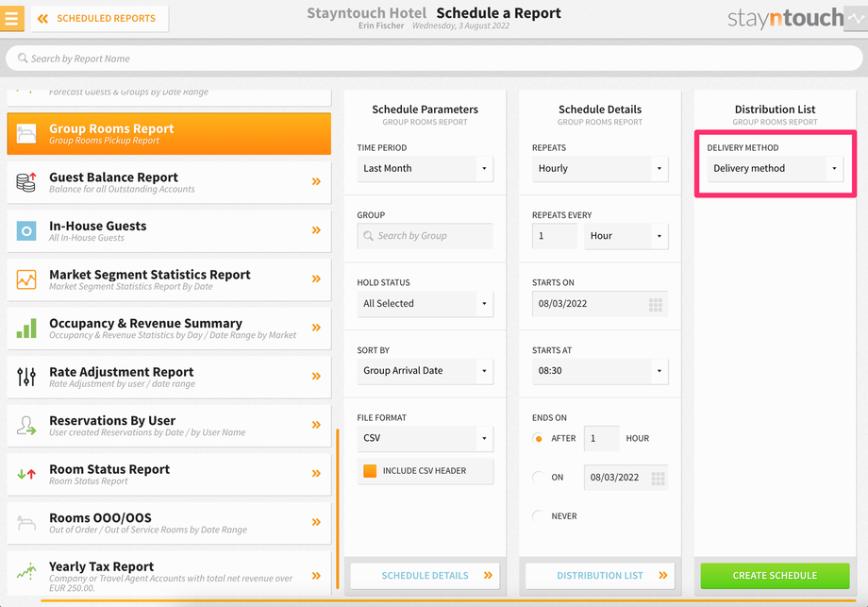Open the Reservations By User report
Image resolution: width=868 pixels, height=607 pixels.
pyautogui.click(x=169, y=426)
